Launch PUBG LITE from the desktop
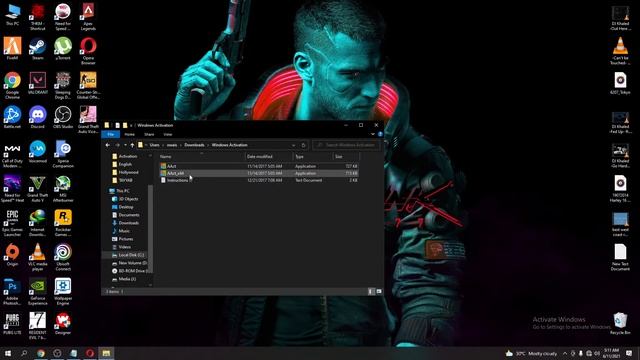The height and width of the screenshot is (360, 640). pos(12,324)
